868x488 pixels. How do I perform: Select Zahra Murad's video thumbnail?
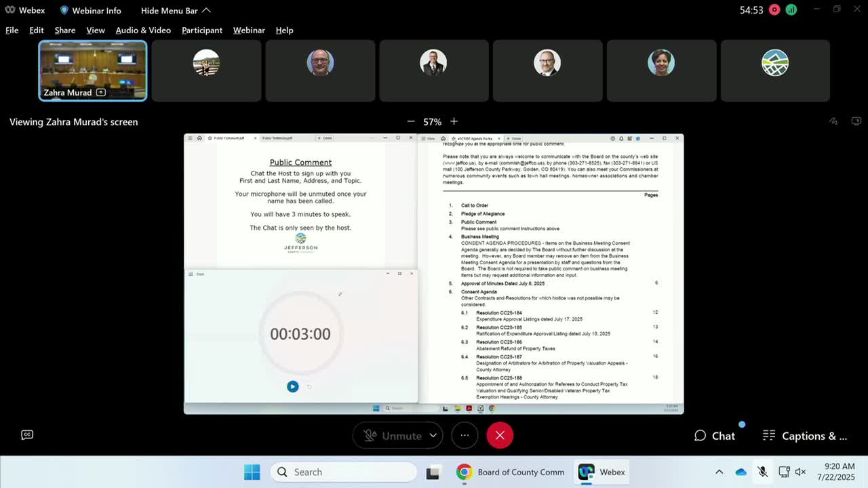tap(93, 71)
